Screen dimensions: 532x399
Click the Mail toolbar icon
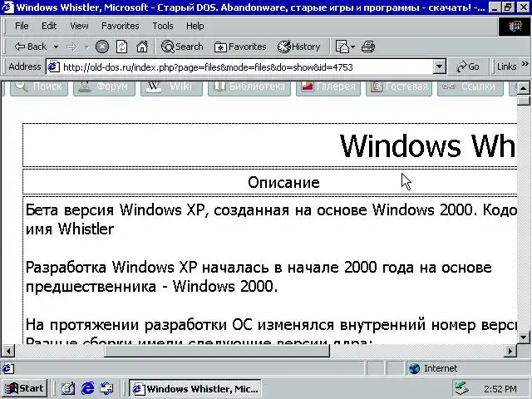tap(344, 47)
